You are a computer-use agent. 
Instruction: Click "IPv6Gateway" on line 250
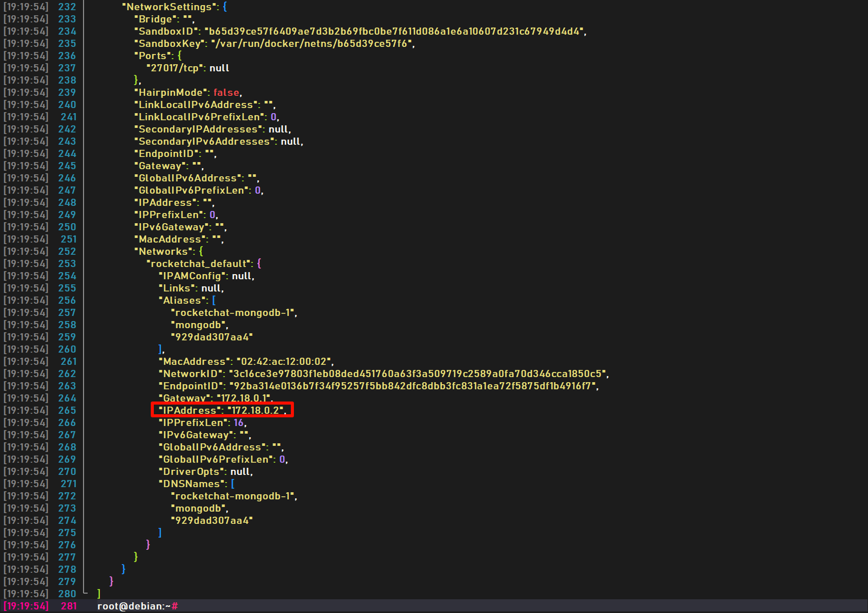click(x=172, y=227)
